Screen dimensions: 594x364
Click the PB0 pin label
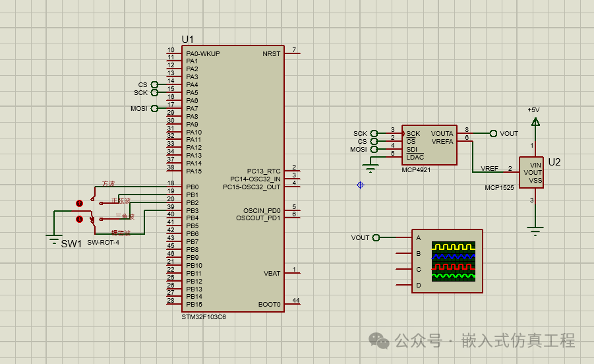click(x=192, y=187)
